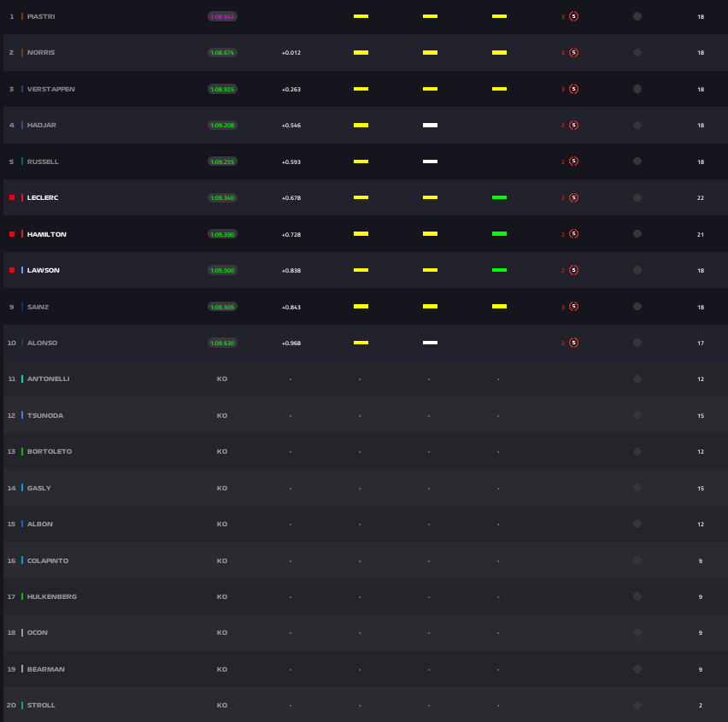The image size is (728, 722).
Task: Click the grey status dot in Tsunoda's row
Action: click(637, 415)
